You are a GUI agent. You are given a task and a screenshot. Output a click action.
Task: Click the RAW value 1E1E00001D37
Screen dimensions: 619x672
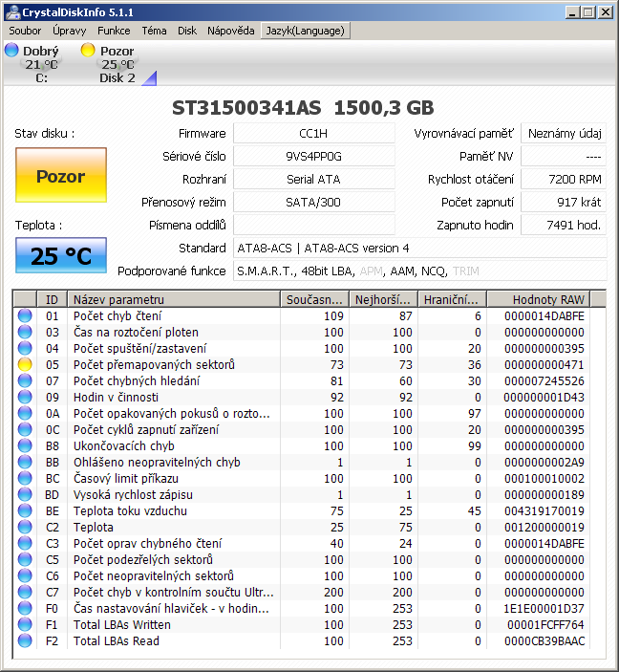pyautogui.click(x=544, y=609)
